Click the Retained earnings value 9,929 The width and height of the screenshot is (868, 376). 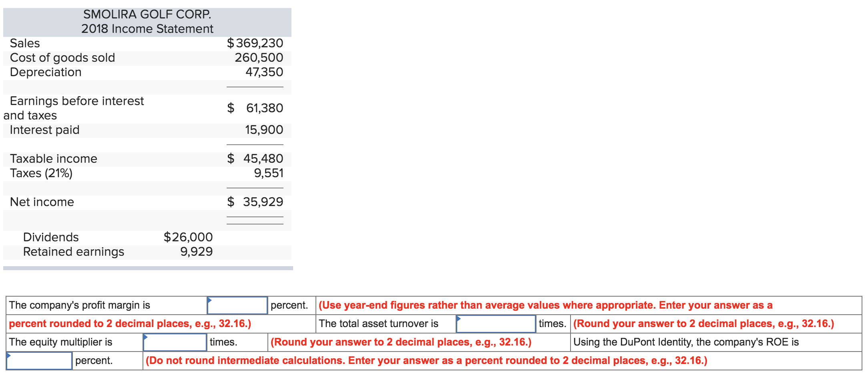pos(197,252)
